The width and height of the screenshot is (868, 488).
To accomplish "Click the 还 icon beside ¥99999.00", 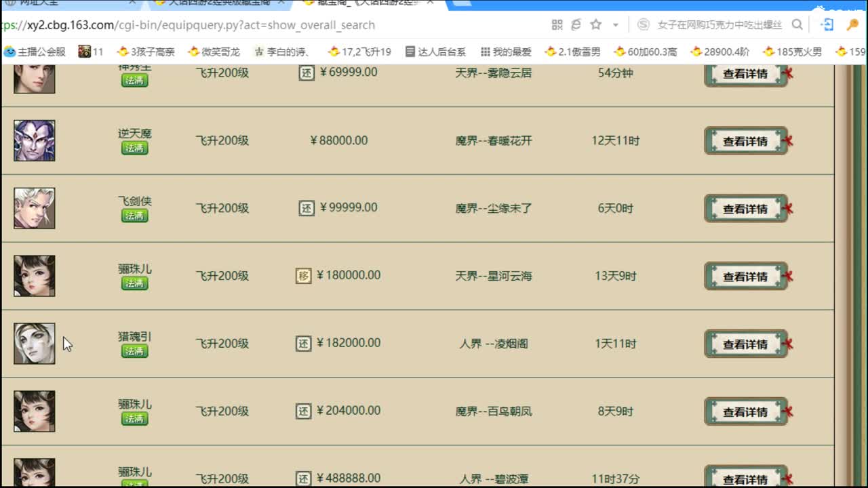I will (x=307, y=208).
